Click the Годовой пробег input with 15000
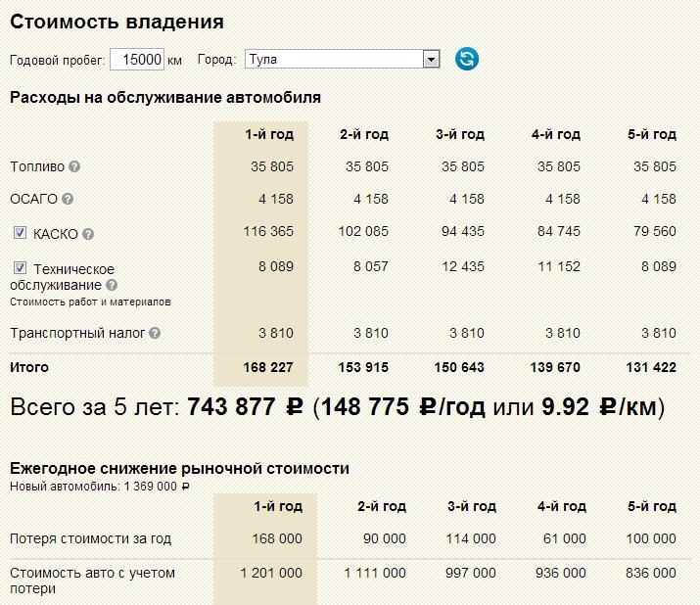 click(137, 59)
